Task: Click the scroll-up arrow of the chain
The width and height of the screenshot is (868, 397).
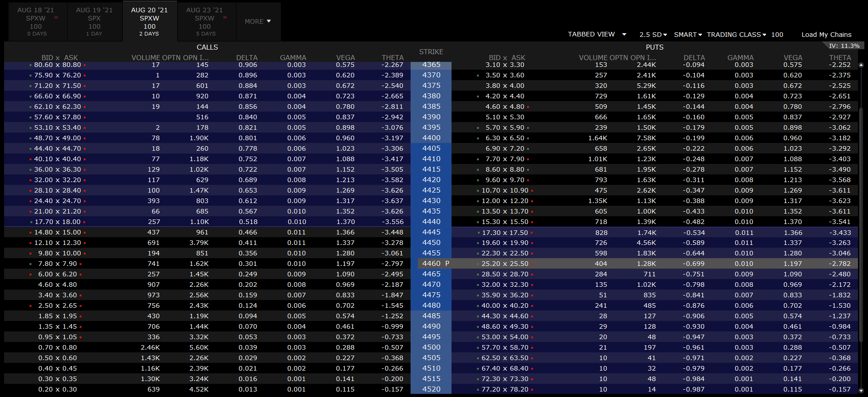Action: tap(861, 65)
